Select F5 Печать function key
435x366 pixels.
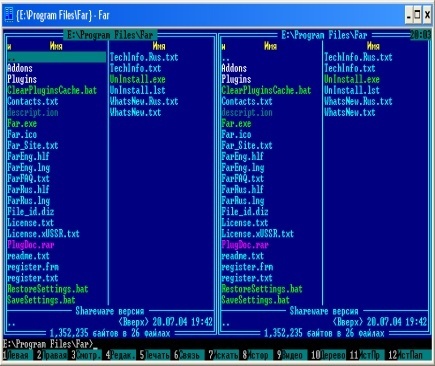154,355
